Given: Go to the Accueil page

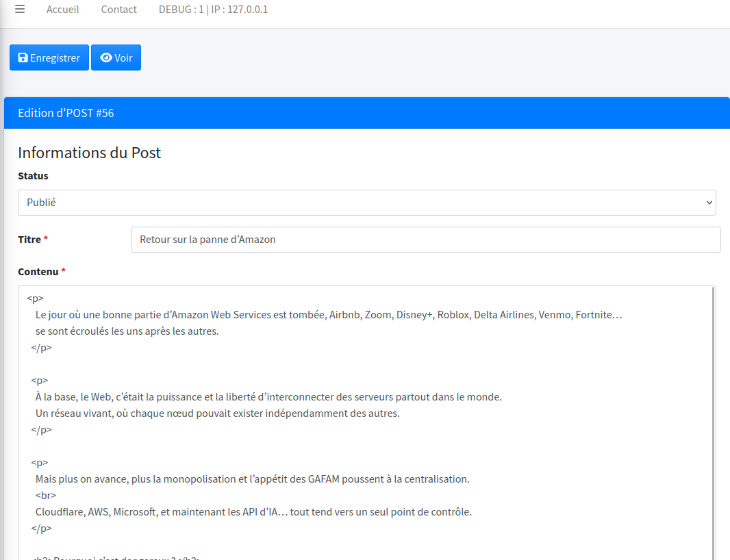Looking at the screenshot, I should (x=62, y=10).
